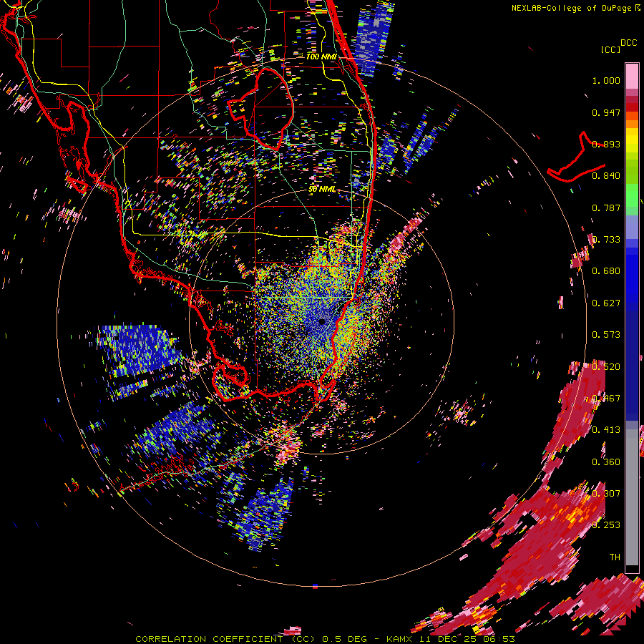The height and width of the screenshot is (644, 644).
Task: Select the 0.893 scale value
Action: pos(606,144)
